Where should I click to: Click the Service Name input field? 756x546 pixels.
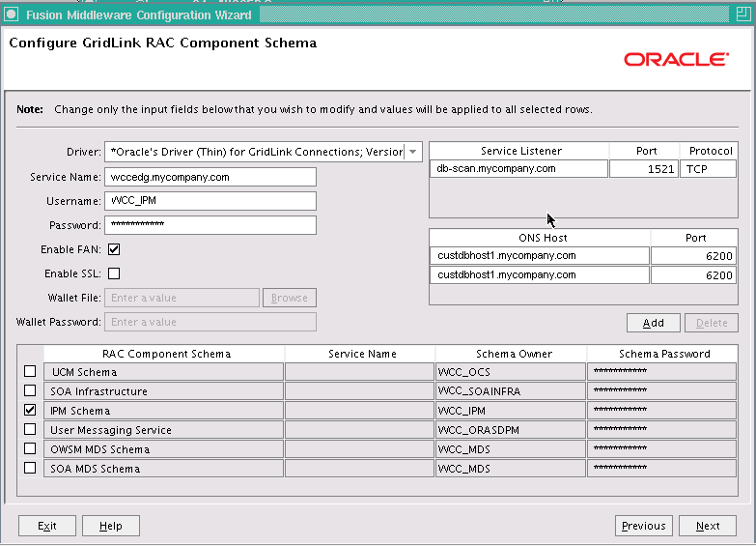point(210,177)
